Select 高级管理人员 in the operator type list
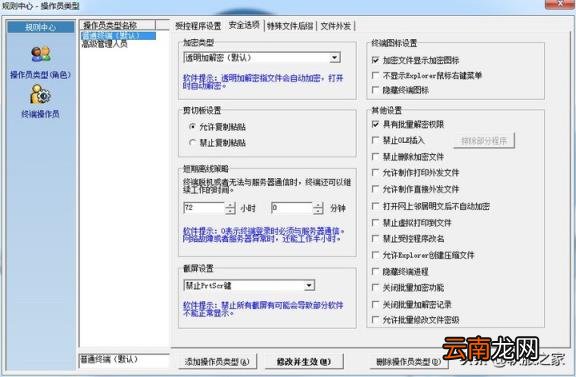 coord(105,44)
